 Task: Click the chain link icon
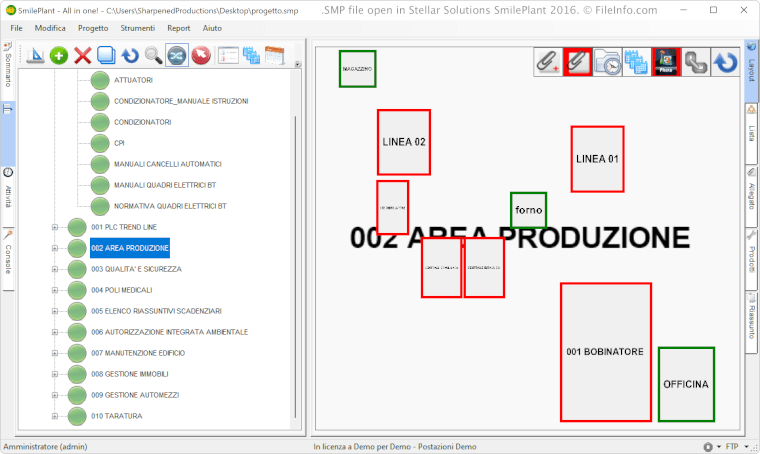pyautogui.click(x=696, y=62)
